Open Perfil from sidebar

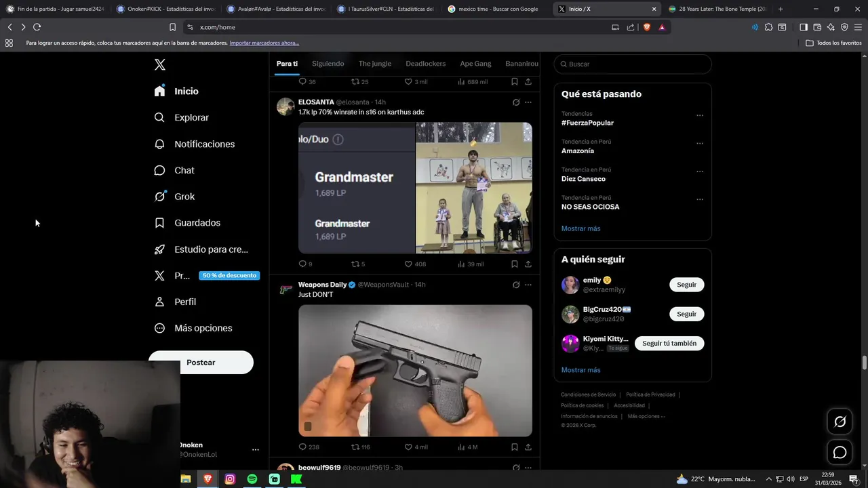click(x=175, y=302)
